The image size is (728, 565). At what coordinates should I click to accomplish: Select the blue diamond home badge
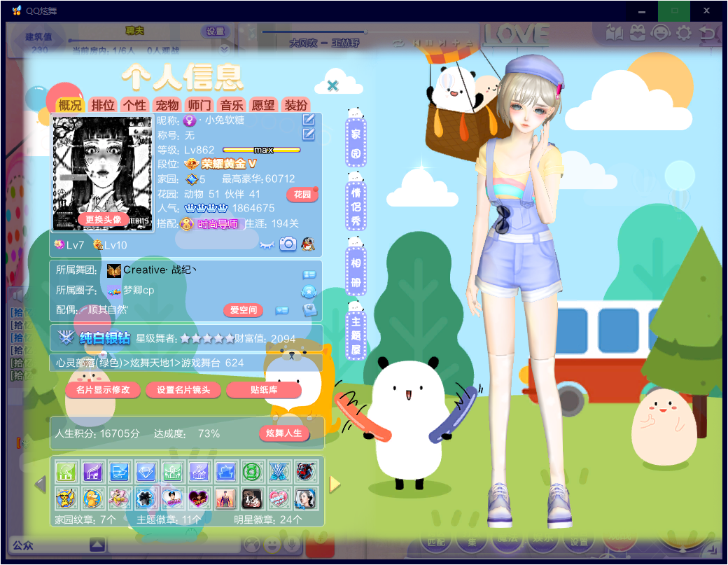point(146,472)
